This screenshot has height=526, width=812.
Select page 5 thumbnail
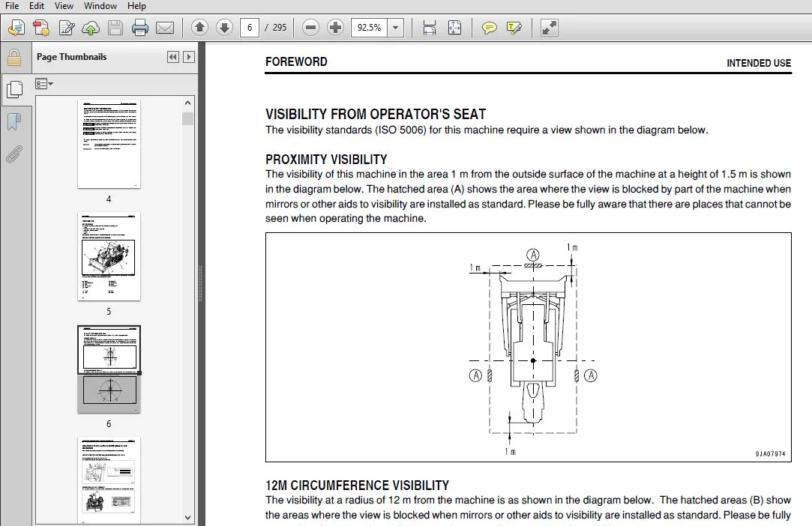[109, 256]
